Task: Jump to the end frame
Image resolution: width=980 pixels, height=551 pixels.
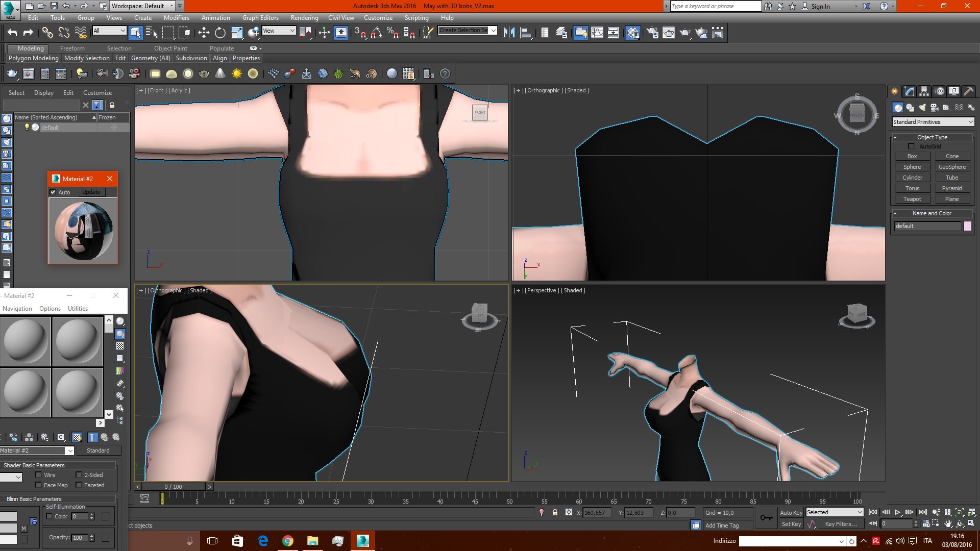Action: [922, 512]
